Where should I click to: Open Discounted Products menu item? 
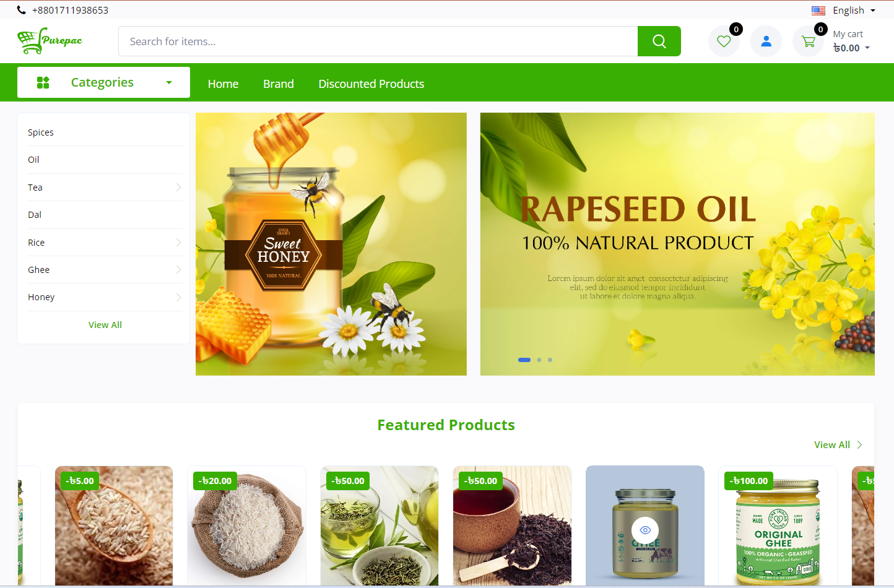point(371,84)
